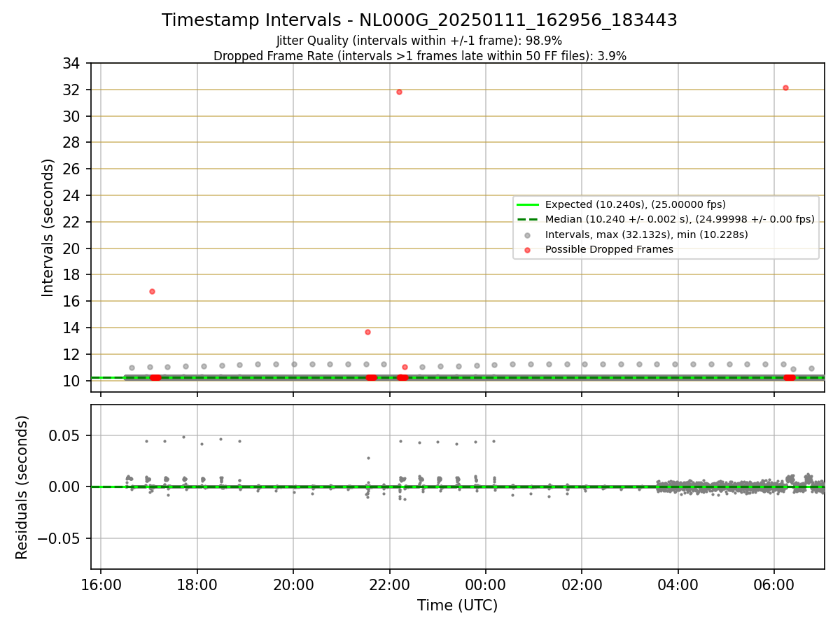The width and height of the screenshot is (840, 630).
Task: Click legend entry 'Intervals, max (32.132s), min (10.228s)'
Action: [x=646, y=234]
